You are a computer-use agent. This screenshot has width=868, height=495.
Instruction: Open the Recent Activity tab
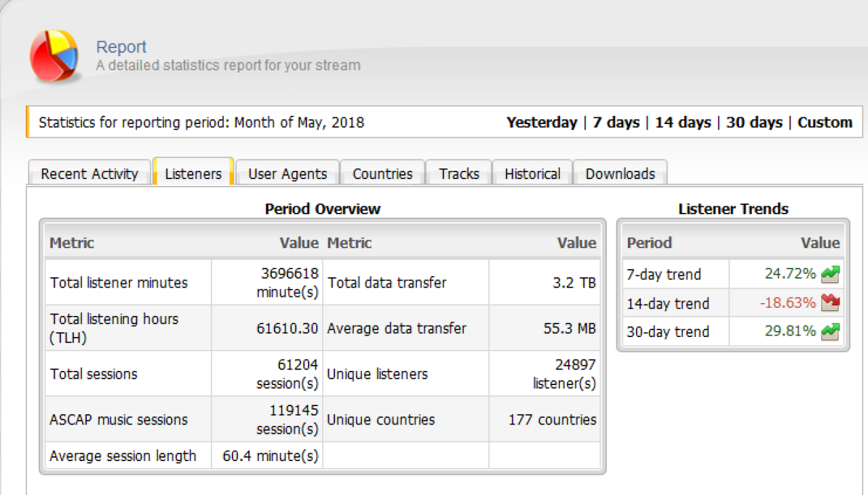pyautogui.click(x=89, y=174)
